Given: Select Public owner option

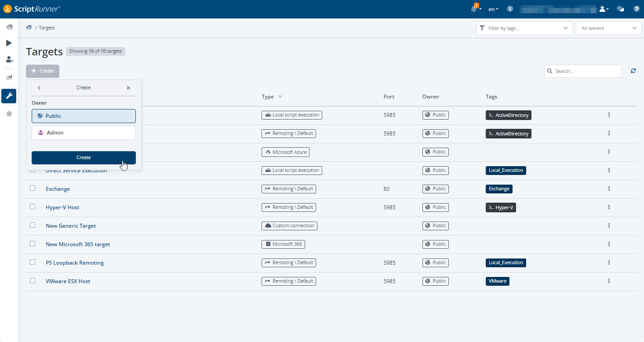Looking at the screenshot, I should coord(84,116).
